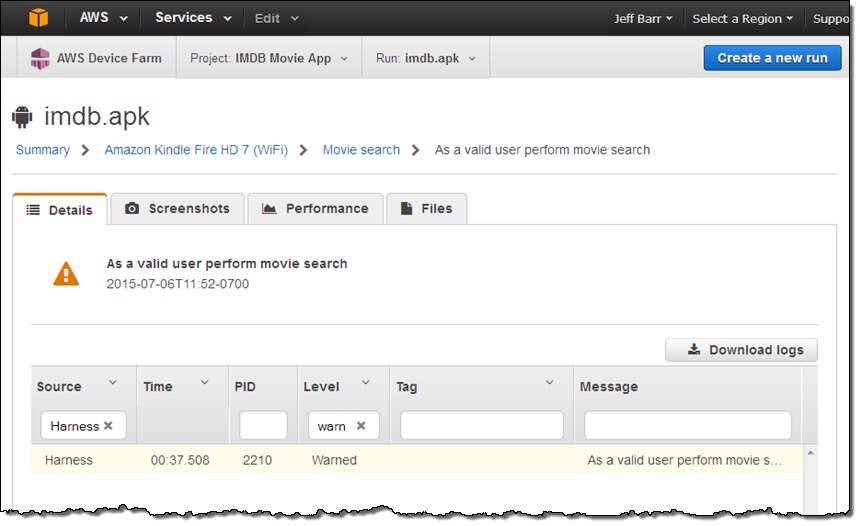This screenshot has height=526, width=860.
Task: Click the AWS orange cube logo
Action: (x=38, y=18)
